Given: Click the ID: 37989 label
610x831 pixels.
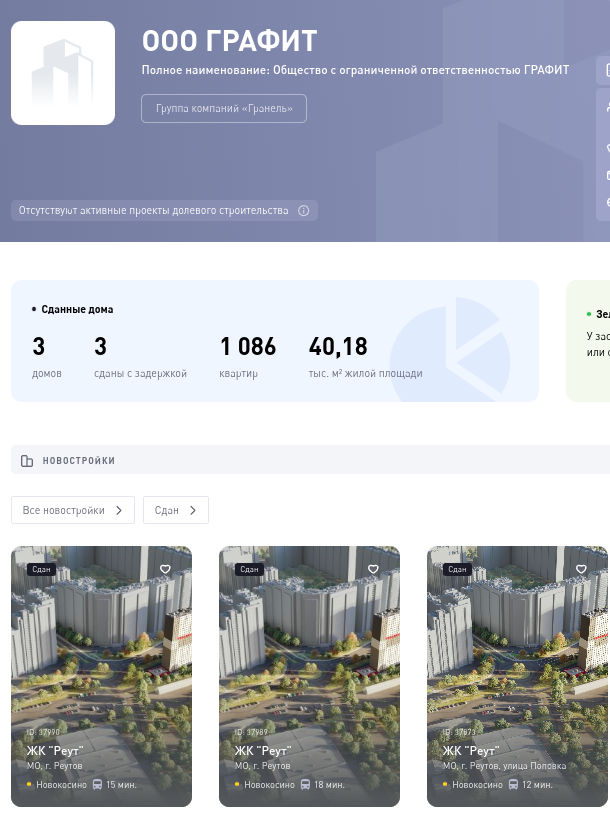Looking at the screenshot, I should 251,732.
